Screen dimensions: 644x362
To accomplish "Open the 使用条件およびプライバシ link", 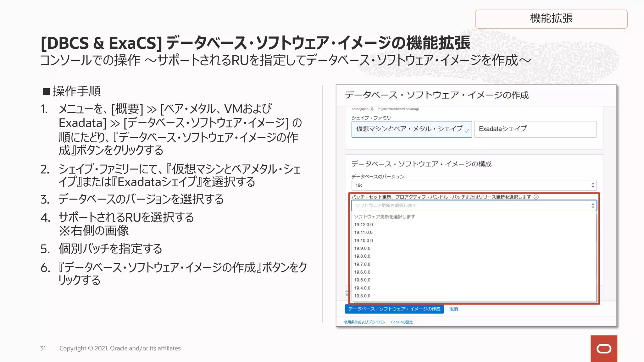I will (x=364, y=322).
